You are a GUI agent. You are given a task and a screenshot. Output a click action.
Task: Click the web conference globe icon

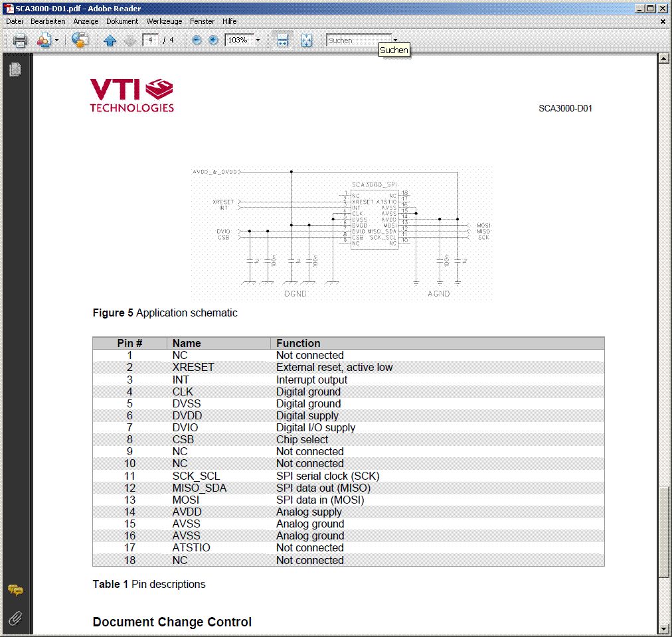pos(80,40)
